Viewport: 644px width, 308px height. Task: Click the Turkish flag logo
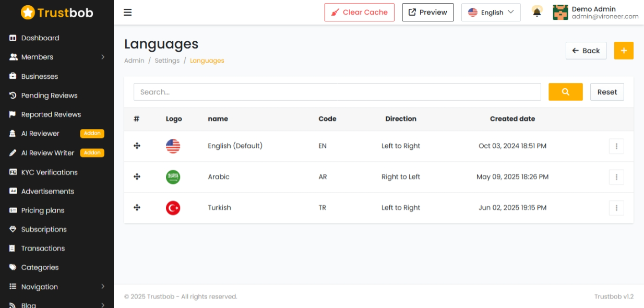click(x=173, y=208)
